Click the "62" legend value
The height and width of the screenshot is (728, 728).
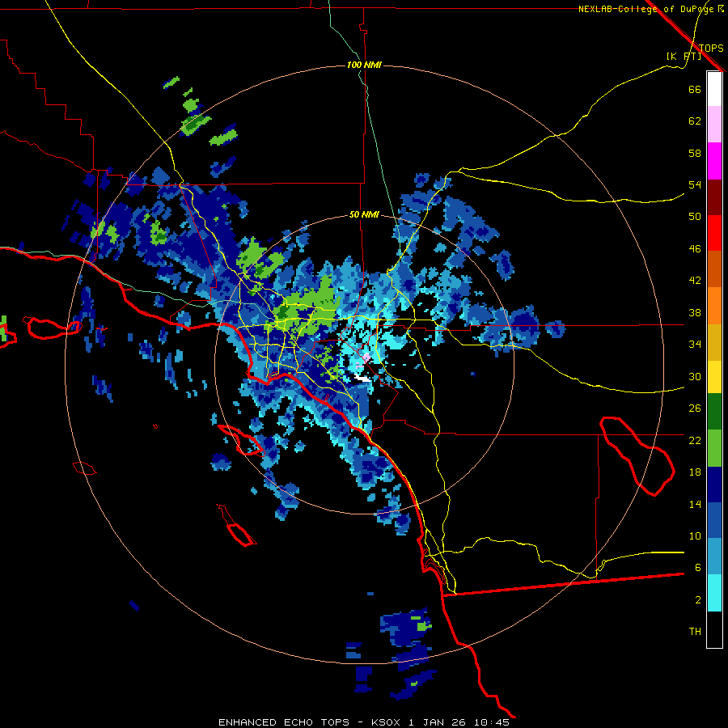pyautogui.click(x=695, y=121)
